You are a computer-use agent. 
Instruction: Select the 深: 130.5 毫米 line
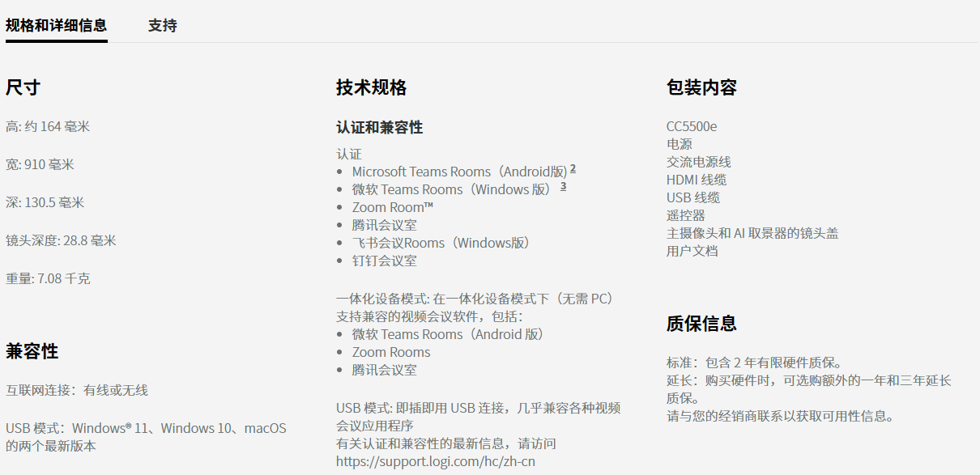coord(45,202)
